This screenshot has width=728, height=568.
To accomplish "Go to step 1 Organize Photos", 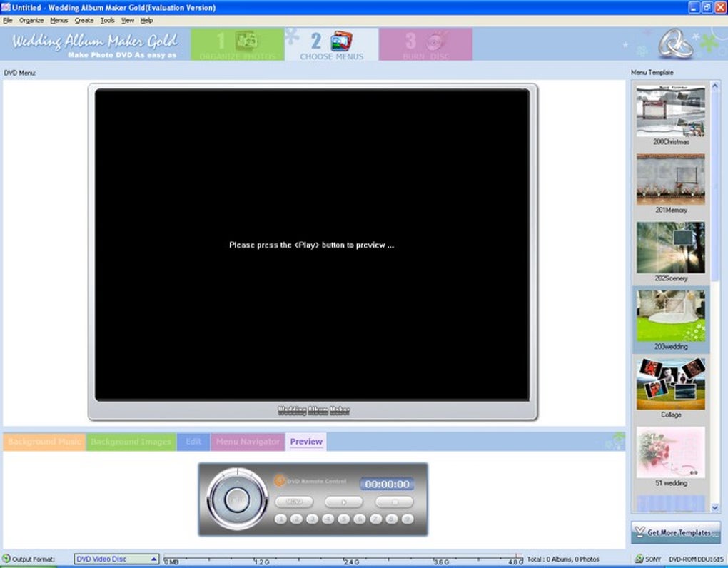I will tap(237, 44).
